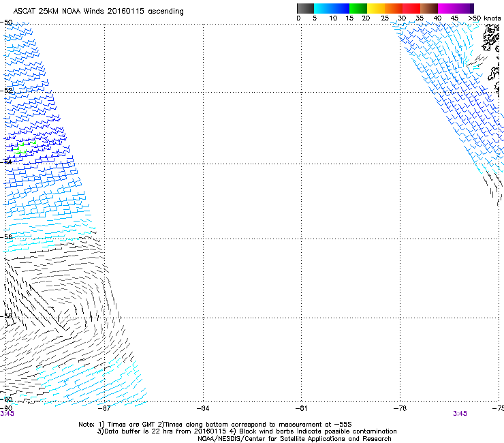Pick the gray 0-5 knots color segment
The height and width of the screenshot is (443, 504).
pyautogui.click(x=305, y=8)
